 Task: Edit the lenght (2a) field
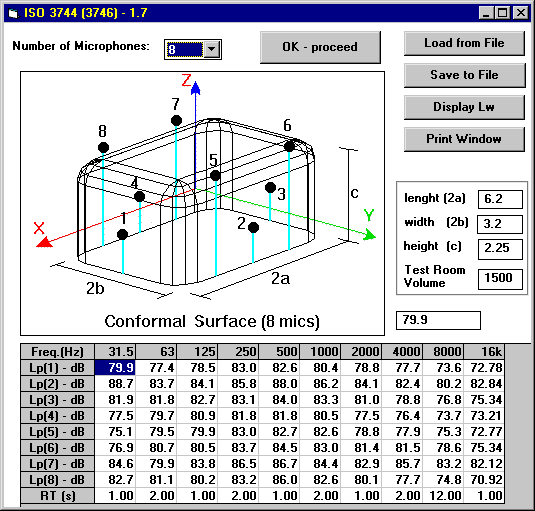click(x=500, y=199)
